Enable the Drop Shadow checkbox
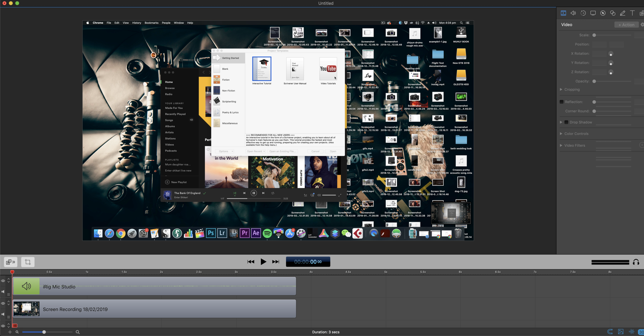The height and width of the screenshot is (336, 644). click(566, 122)
